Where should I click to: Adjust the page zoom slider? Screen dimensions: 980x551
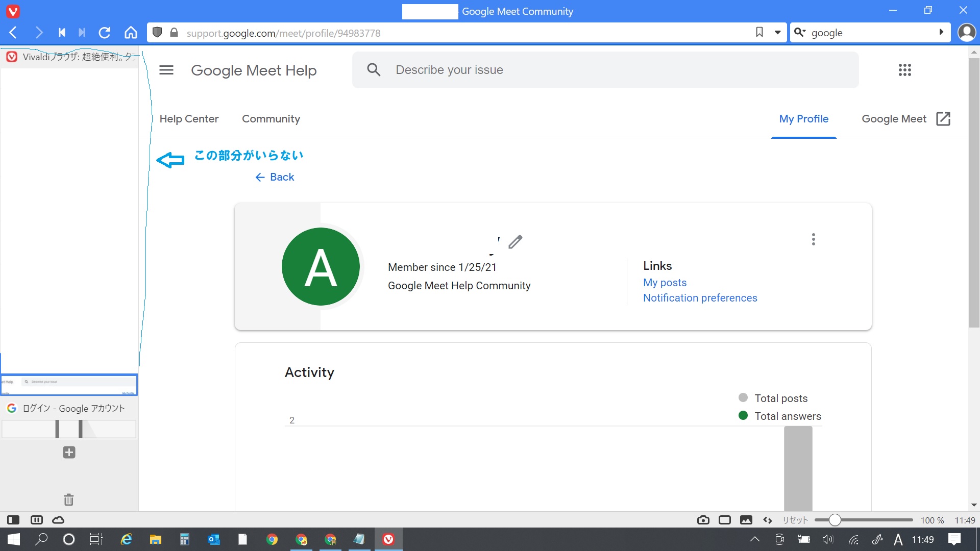click(835, 520)
